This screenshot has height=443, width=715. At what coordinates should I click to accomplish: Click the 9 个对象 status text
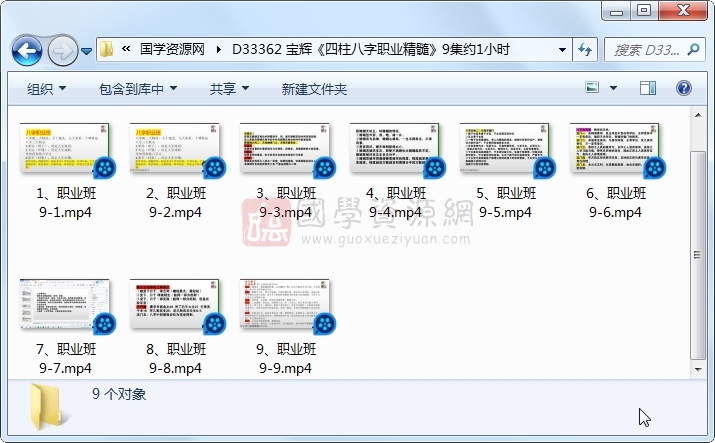coord(119,394)
